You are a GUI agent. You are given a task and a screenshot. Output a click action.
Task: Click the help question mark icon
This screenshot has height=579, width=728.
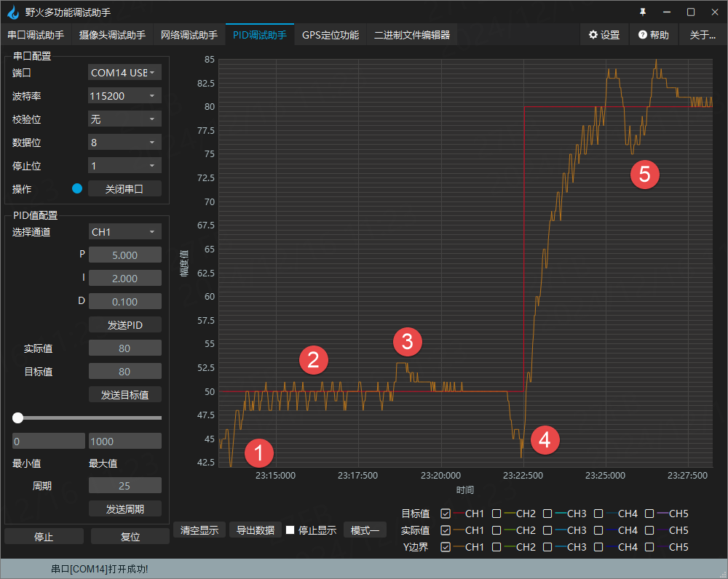pyautogui.click(x=643, y=35)
